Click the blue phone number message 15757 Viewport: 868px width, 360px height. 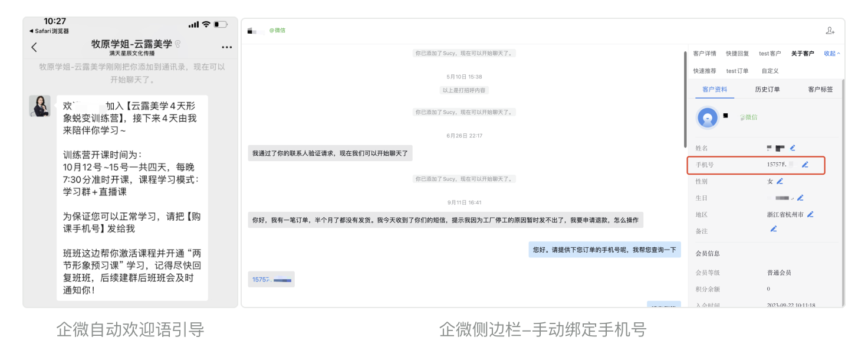[x=271, y=280]
